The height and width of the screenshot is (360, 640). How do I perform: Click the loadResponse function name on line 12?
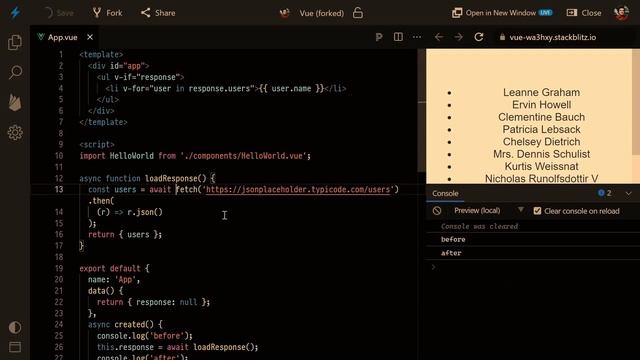171,178
